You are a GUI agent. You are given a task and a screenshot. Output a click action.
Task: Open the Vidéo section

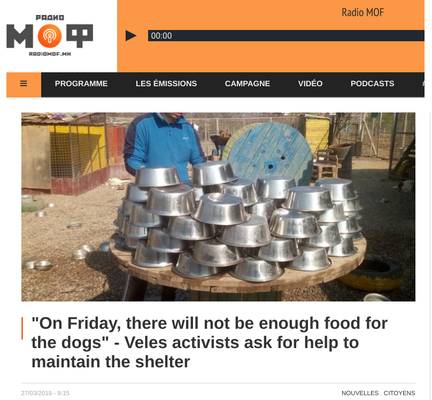[310, 84]
